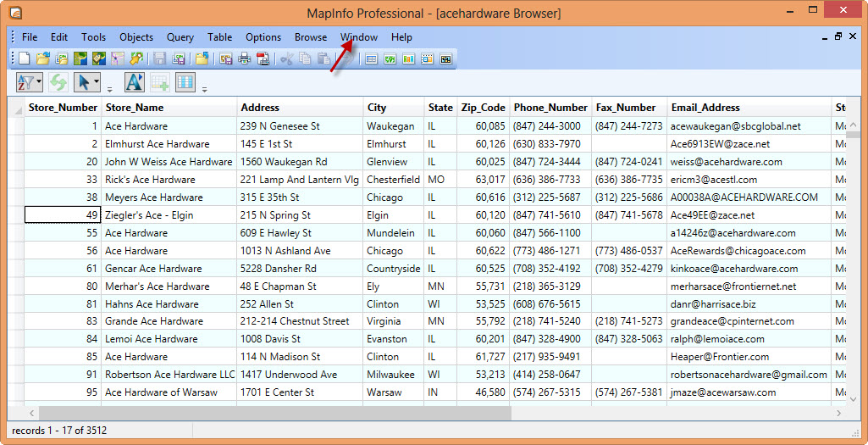868x445 pixels.
Task: Click the fax number (574) 267-5381 cell
Action: pyautogui.click(x=629, y=392)
